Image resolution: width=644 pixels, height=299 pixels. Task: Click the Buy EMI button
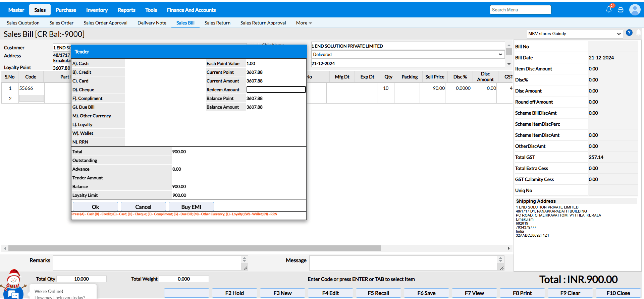click(191, 207)
